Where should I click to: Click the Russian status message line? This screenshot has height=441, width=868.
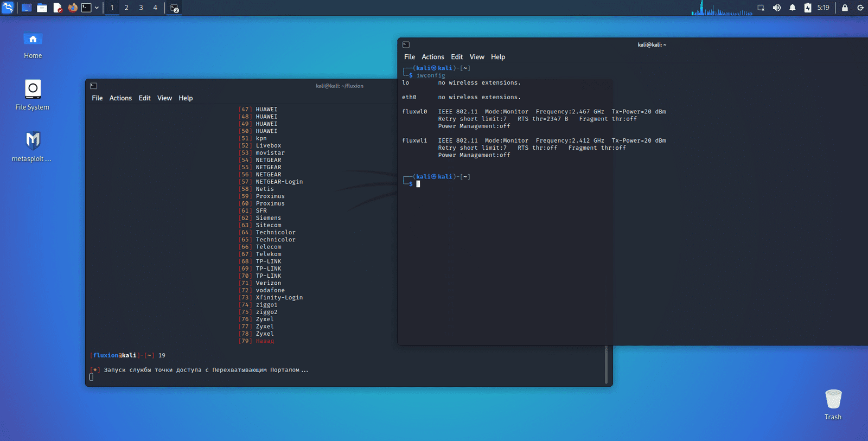coord(200,370)
